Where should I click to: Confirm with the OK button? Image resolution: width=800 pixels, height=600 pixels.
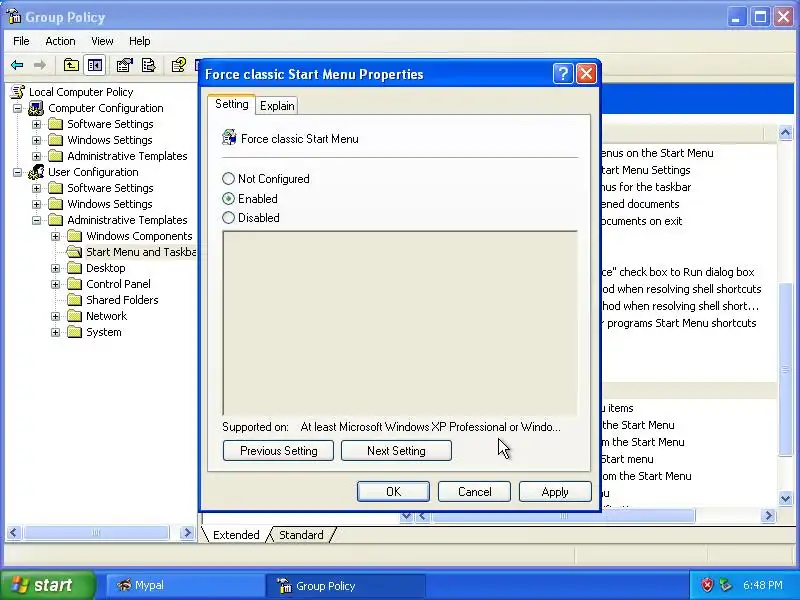pyautogui.click(x=393, y=491)
